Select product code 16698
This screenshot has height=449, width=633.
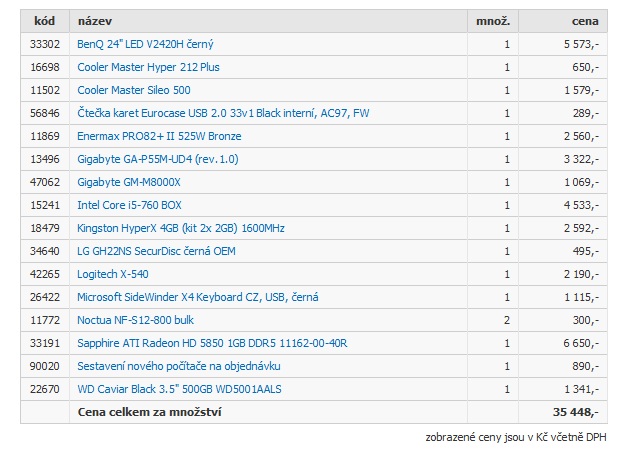coord(45,67)
